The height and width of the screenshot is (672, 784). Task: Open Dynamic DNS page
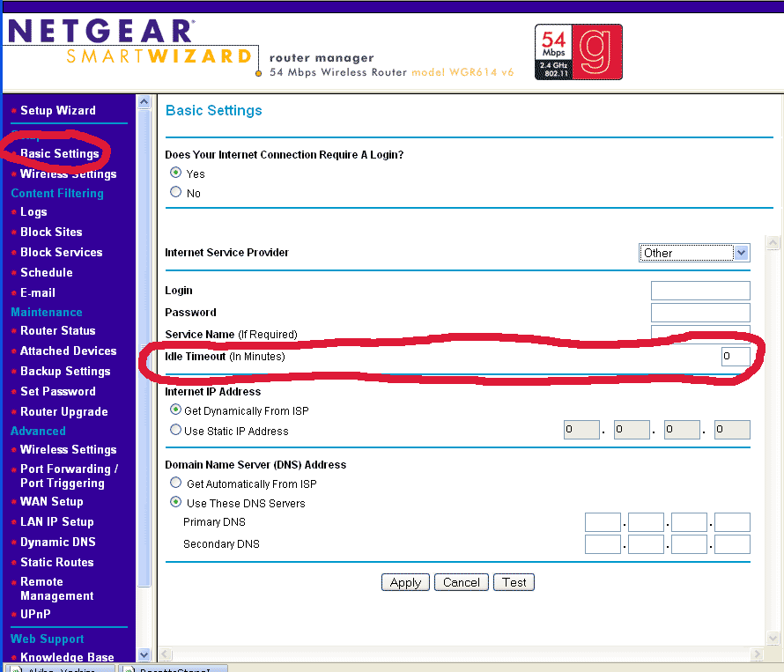pyautogui.click(x=57, y=542)
